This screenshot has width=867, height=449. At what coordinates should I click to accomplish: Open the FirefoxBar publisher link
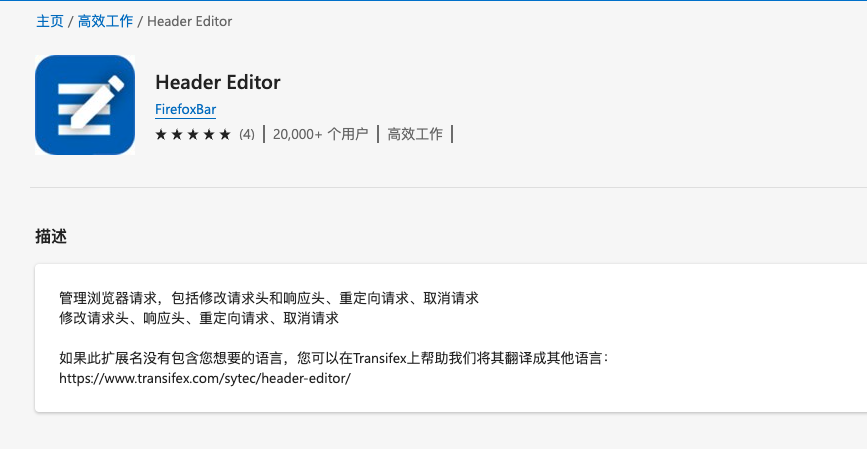[185, 109]
